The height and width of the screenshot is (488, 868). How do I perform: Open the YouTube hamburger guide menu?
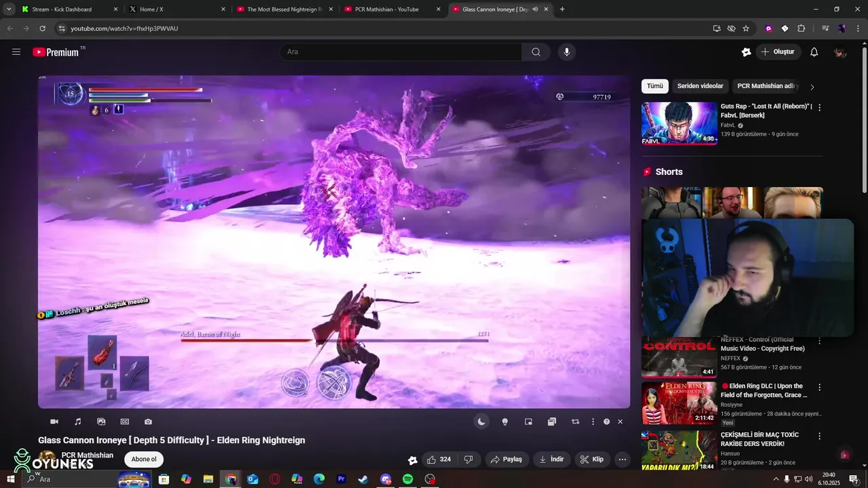coord(16,52)
